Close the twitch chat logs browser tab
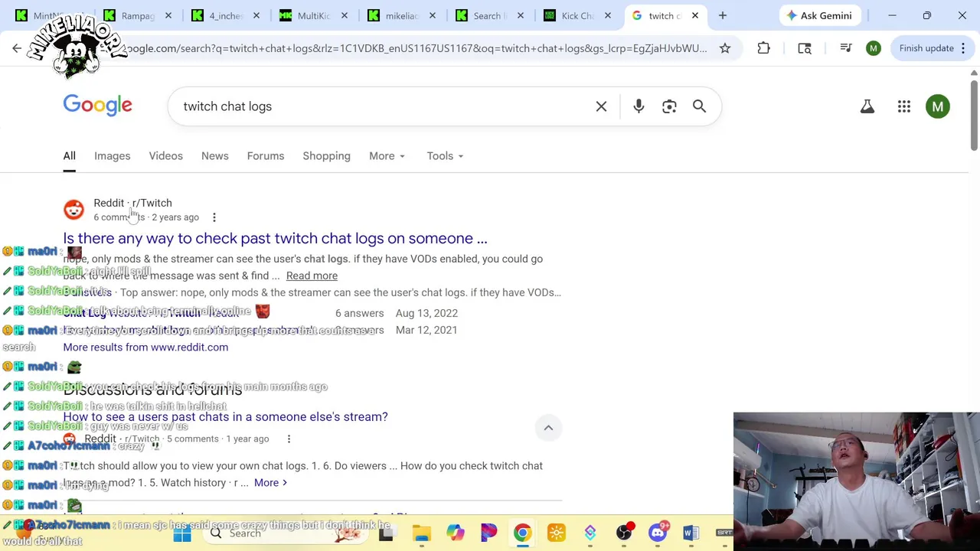 tap(695, 15)
